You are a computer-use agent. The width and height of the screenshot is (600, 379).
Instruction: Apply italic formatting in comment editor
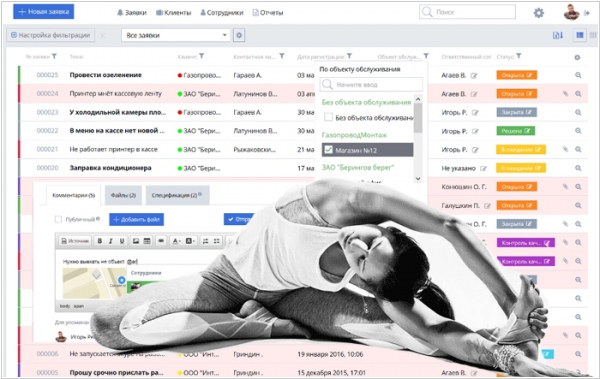pos(111,241)
